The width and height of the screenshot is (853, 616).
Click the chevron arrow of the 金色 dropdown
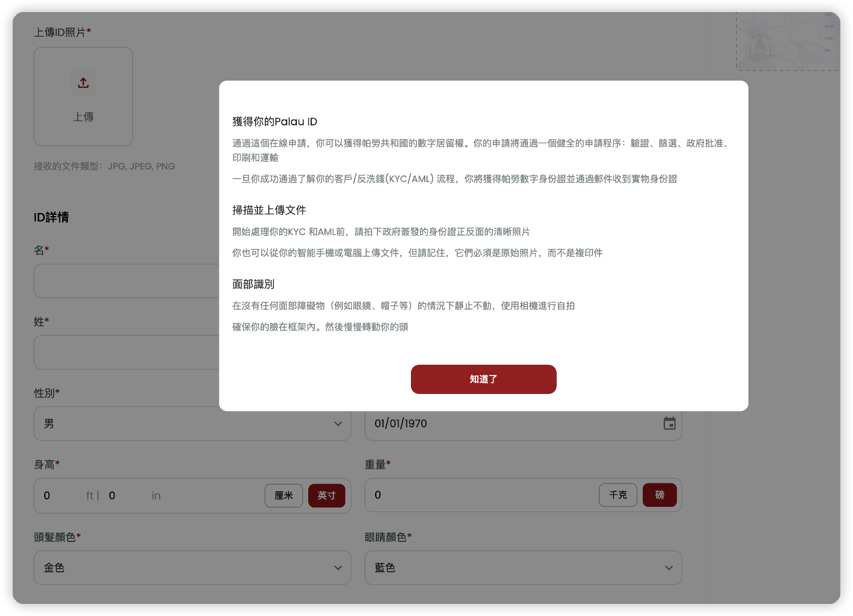(x=338, y=568)
